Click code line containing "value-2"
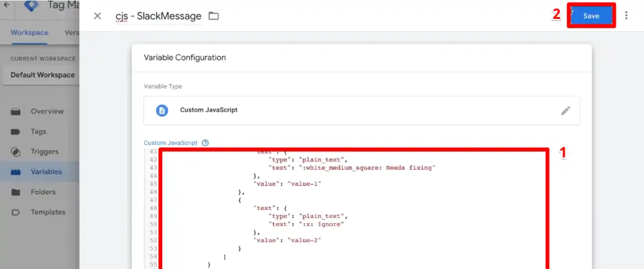 pyautogui.click(x=287, y=240)
